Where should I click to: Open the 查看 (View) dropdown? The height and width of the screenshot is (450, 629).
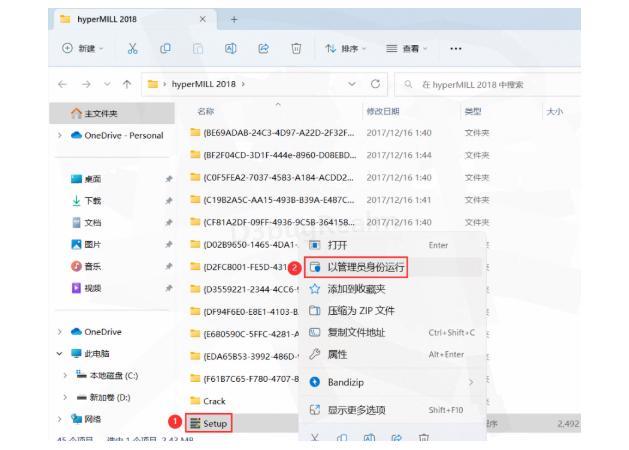[x=406, y=49]
